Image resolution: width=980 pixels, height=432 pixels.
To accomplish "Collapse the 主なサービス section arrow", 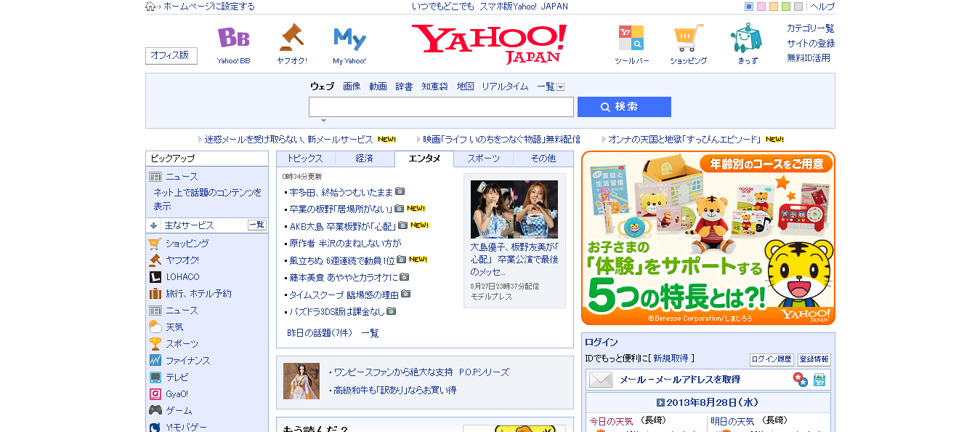I will click(x=154, y=225).
